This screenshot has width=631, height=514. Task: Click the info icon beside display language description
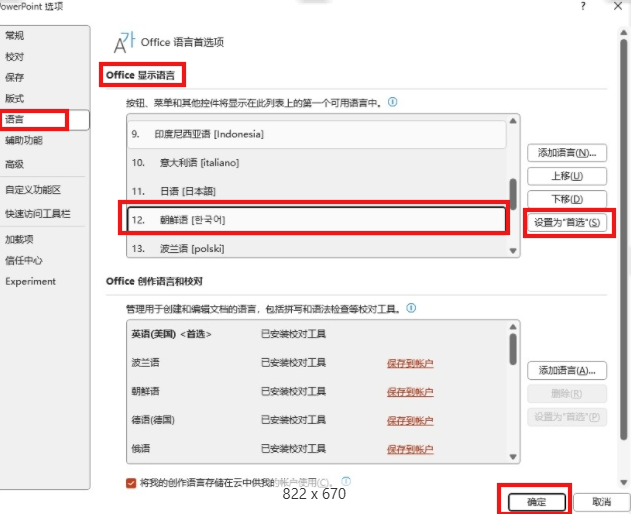(x=392, y=102)
